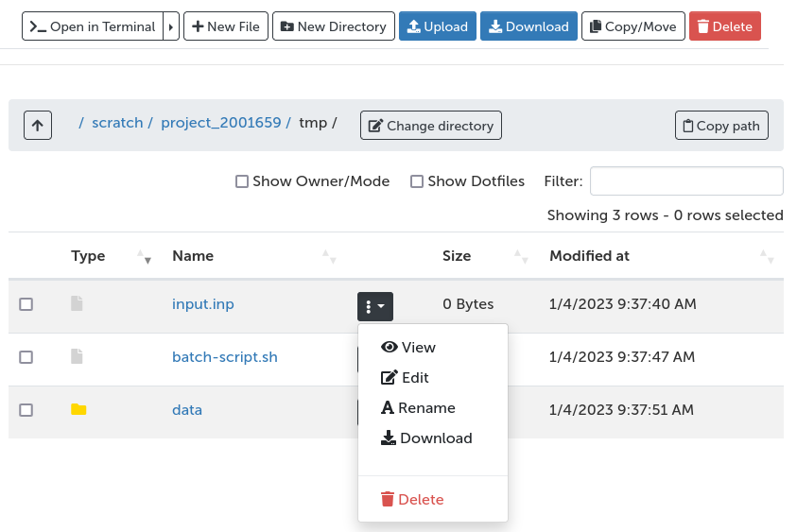
Task: Open the input.inp file link
Action: point(203,304)
